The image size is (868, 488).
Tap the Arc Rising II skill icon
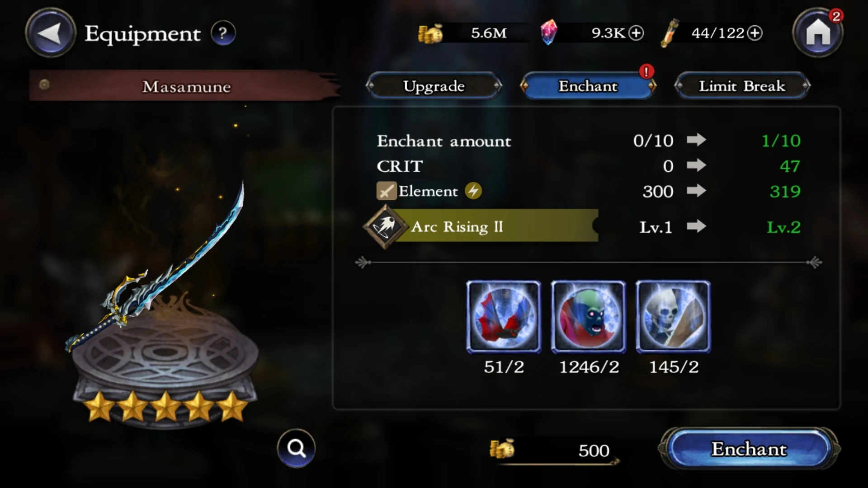[x=385, y=226]
